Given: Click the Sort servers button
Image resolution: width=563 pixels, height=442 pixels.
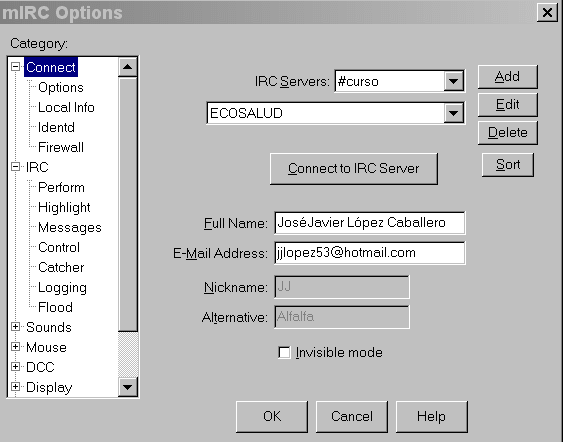Looking at the screenshot, I should (x=508, y=165).
